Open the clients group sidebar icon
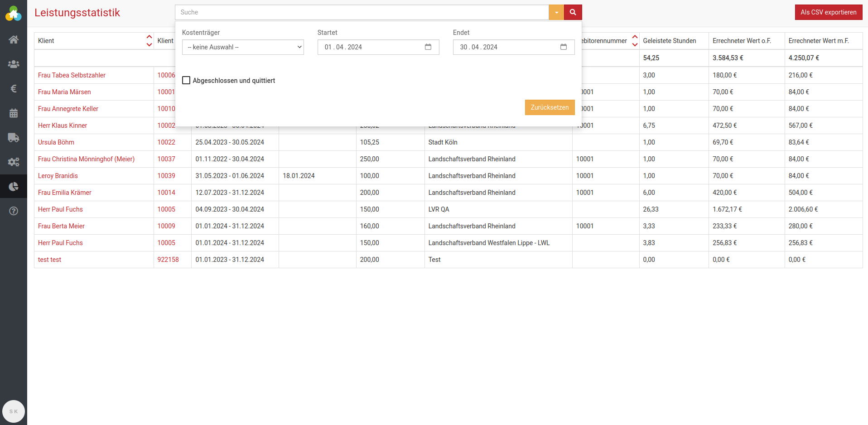The image size is (868, 425). click(x=14, y=64)
